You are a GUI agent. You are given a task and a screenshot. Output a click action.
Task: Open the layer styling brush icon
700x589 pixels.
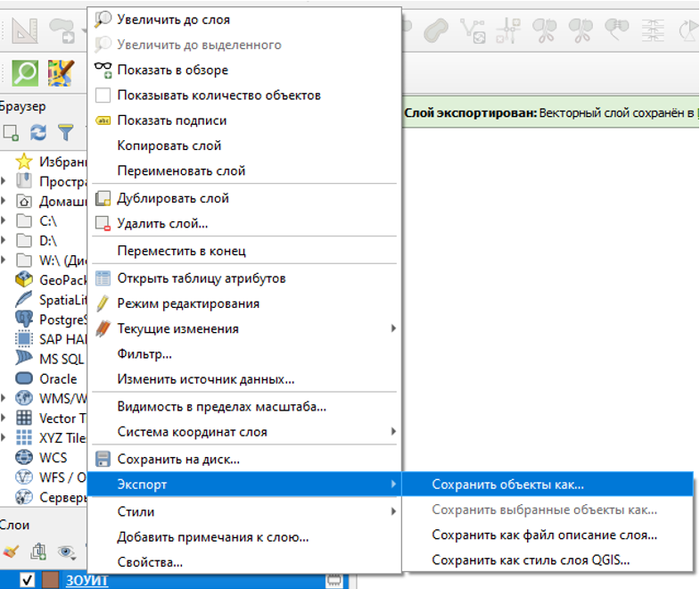point(11,552)
